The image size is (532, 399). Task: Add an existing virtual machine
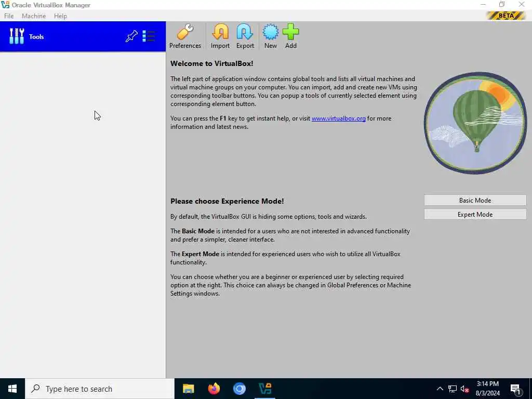coord(291,36)
